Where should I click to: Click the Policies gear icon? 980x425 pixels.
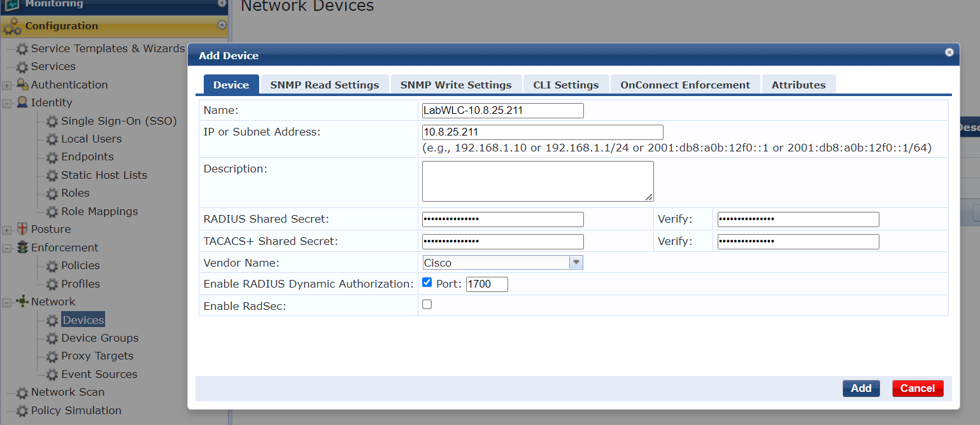(52, 266)
